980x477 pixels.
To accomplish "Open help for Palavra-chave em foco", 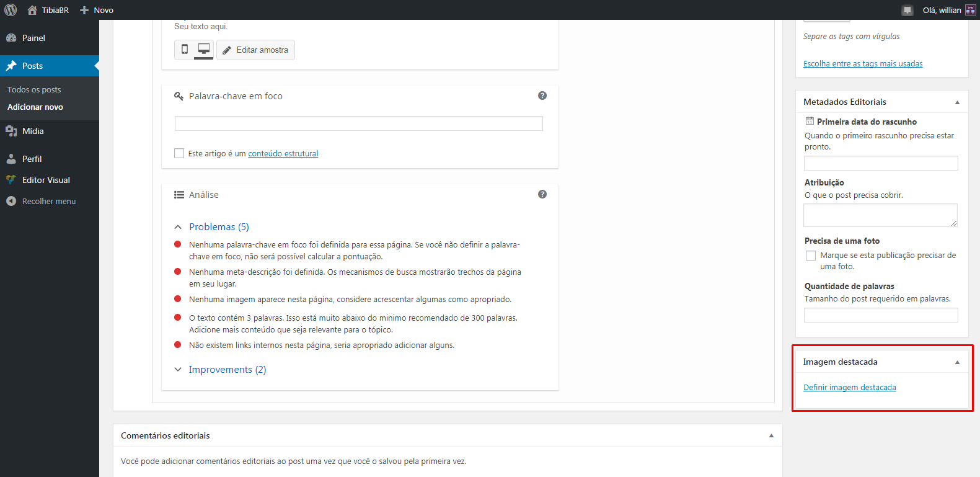I will click(x=542, y=96).
